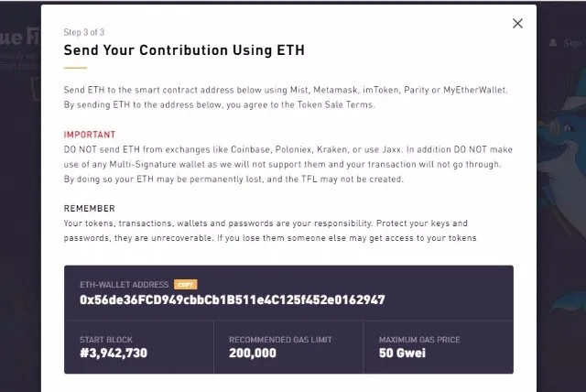This screenshot has width=586, height=392.
Task: Close the contribution dialog with the X
Action: [x=517, y=24]
